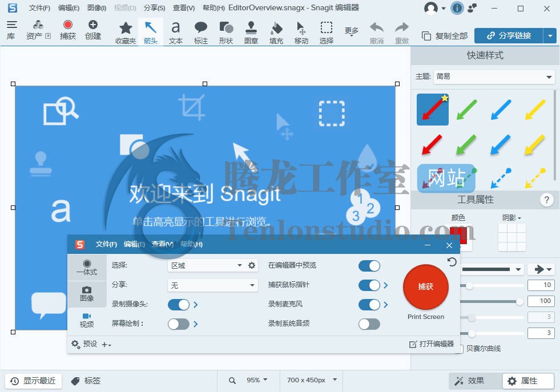Image resolution: width=560 pixels, height=392 pixels.
Task: Select the green arrow quick style thumbnail
Action: coord(467,110)
